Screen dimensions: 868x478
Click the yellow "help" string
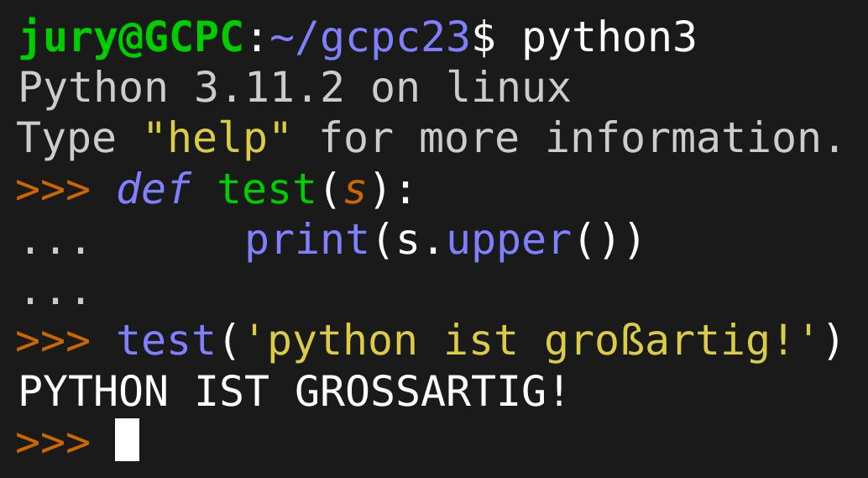click(x=218, y=139)
